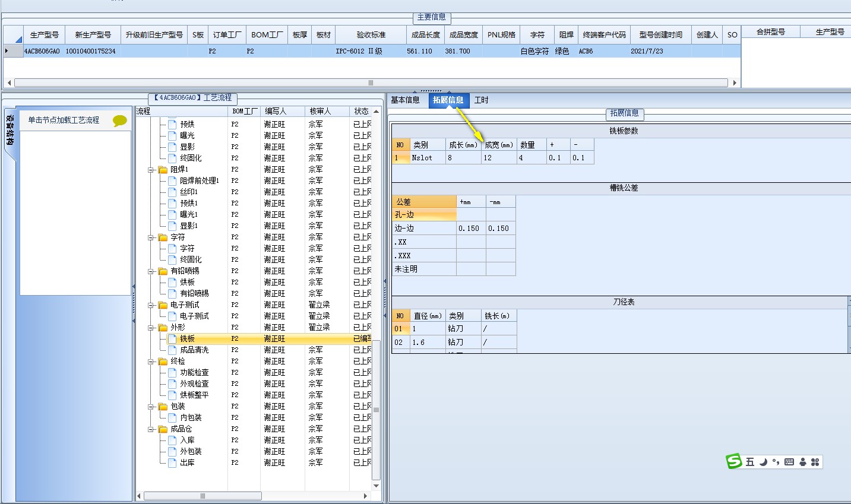This screenshot has height=504, width=851.
Task: Click the IPC-6012 II级 cell
Action: click(371, 52)
